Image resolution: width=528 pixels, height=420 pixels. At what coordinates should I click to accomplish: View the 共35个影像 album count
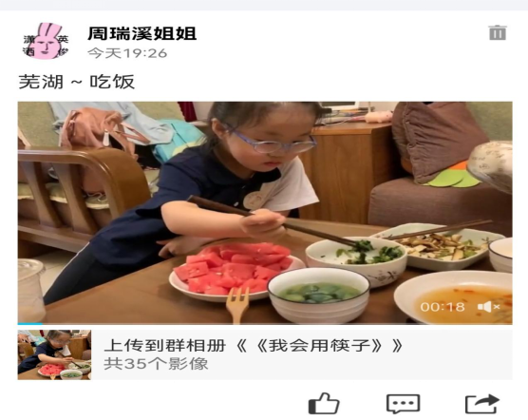pos(156,364)
